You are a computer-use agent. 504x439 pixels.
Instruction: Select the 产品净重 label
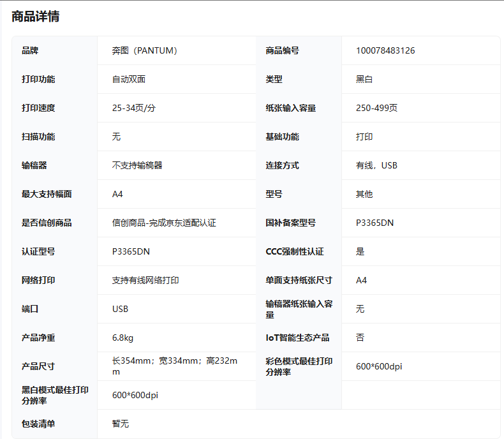(38, 338)
